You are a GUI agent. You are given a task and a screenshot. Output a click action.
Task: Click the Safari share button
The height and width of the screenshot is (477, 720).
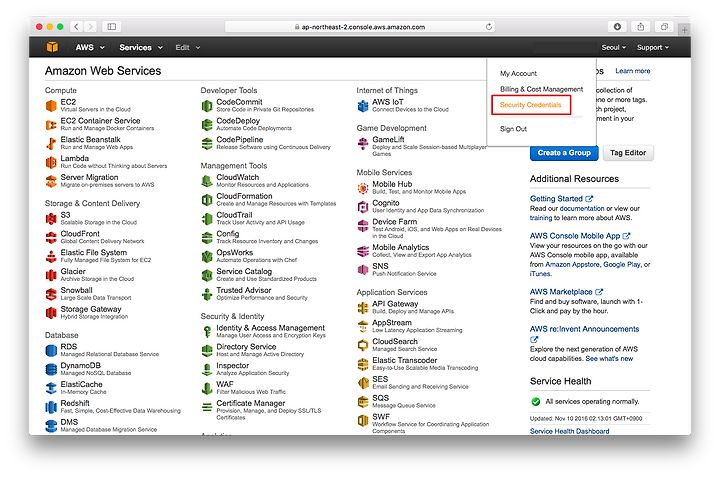tap(641, 27)
